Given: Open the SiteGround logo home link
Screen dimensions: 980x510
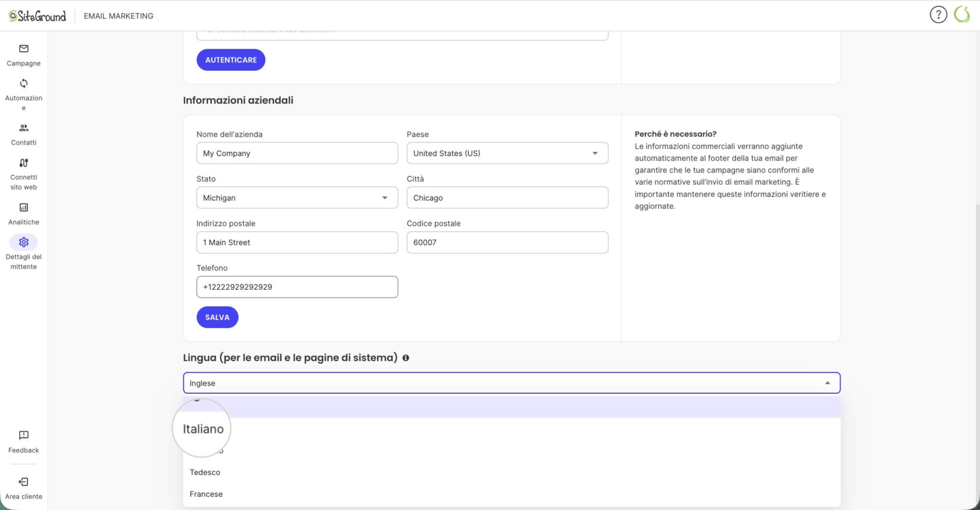Looking at the screenshot, I should coord(38,16).
